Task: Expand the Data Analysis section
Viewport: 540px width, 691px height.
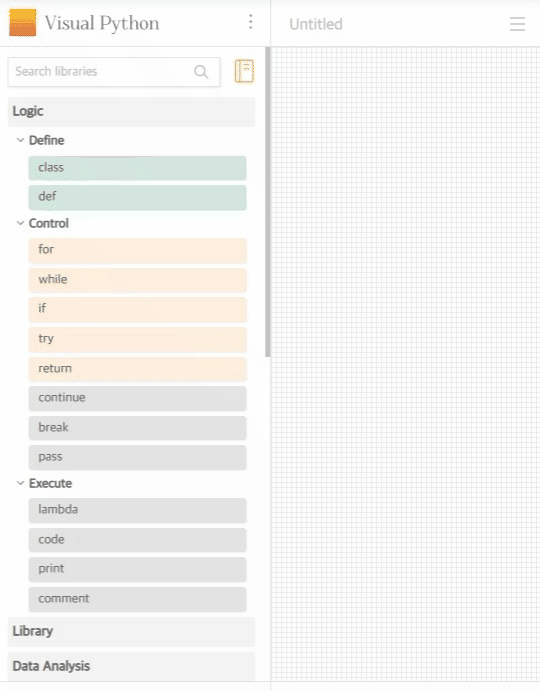Action: pyautogui.click(x=131, y=666)
